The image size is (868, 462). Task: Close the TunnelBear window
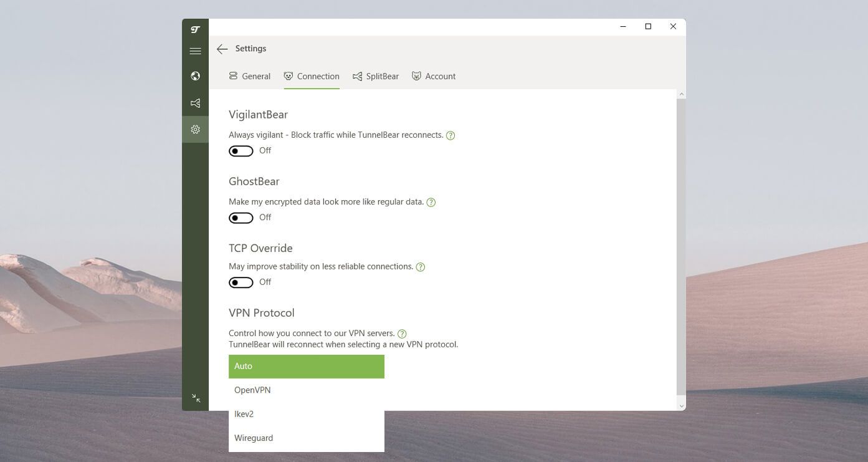pyautogui.click(x=673, y=27)
